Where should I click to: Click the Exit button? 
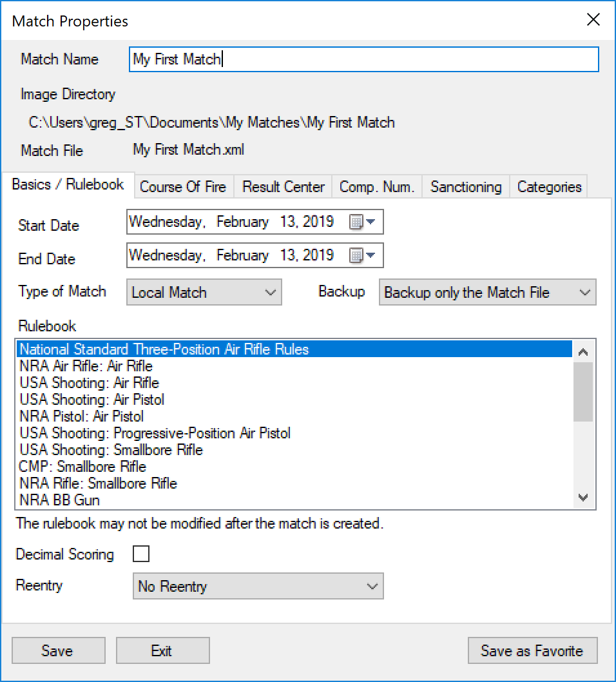pos(162,651)
